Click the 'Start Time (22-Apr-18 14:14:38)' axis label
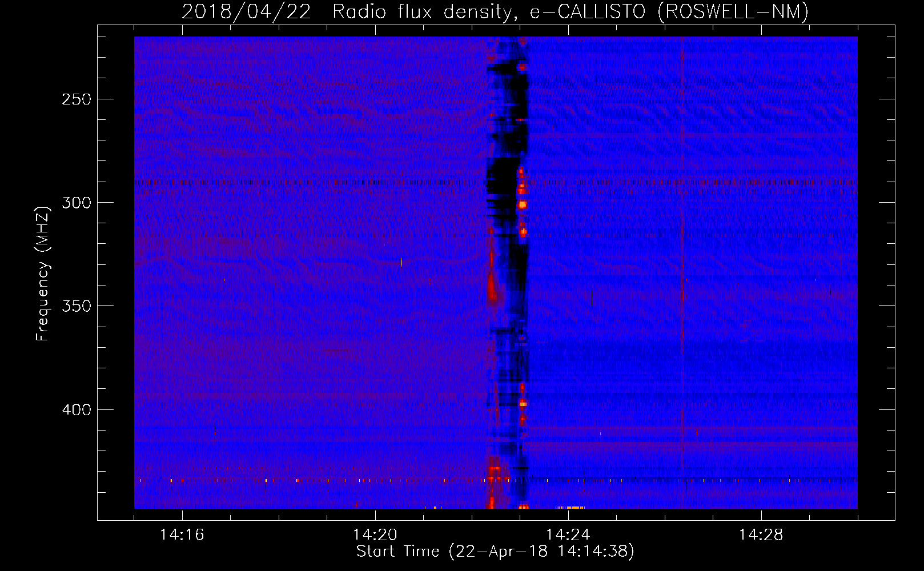This screenshot has width=924, height=571. pos(495,552)
